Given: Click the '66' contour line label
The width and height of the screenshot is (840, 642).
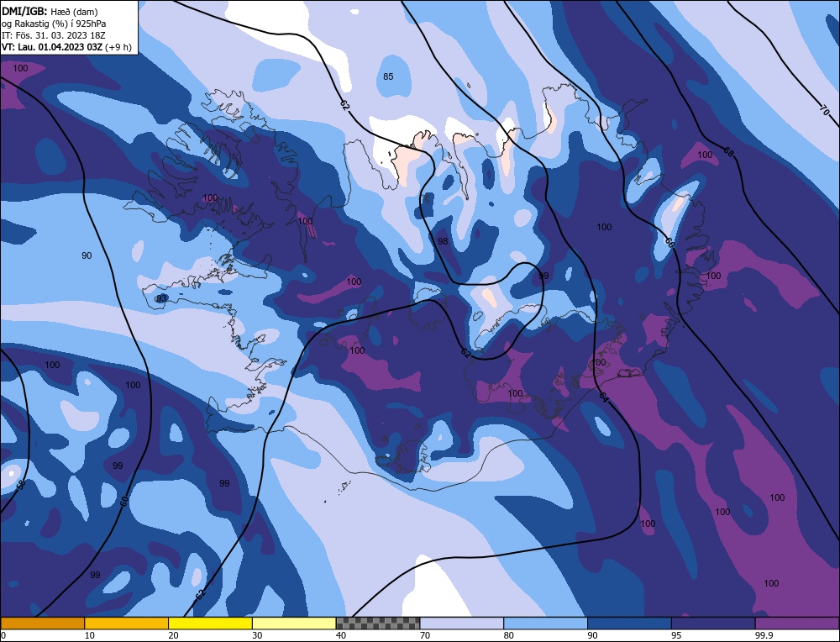Looking at the screenshot, I should click(669, 242).
